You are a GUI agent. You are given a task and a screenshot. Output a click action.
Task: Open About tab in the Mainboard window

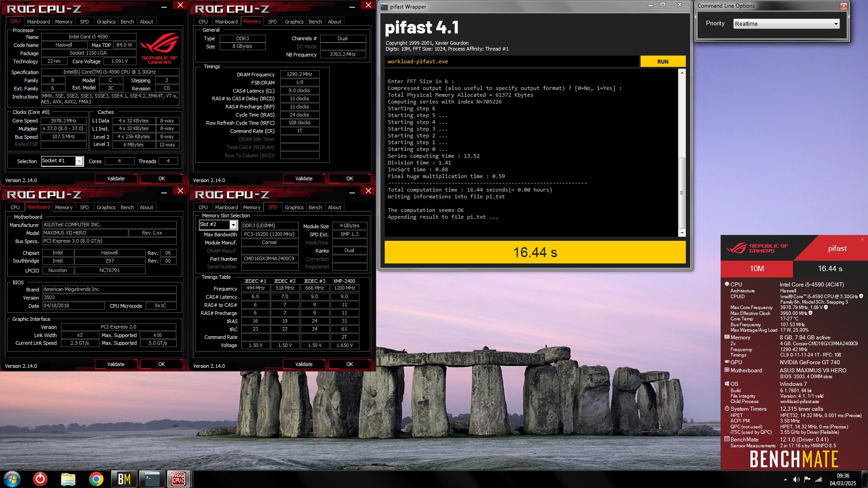(146, 207)
